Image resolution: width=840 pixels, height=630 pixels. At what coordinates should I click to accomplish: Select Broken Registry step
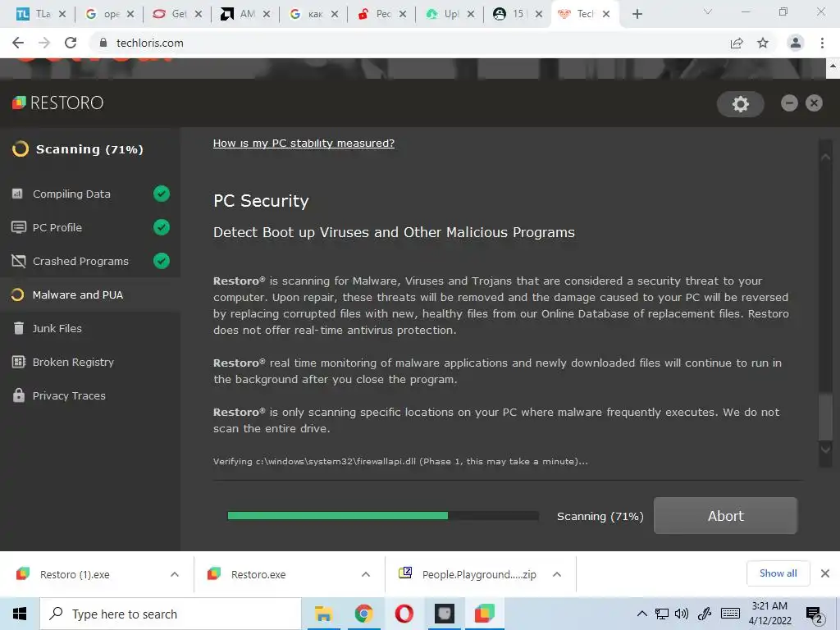click(x=90, y=362)
